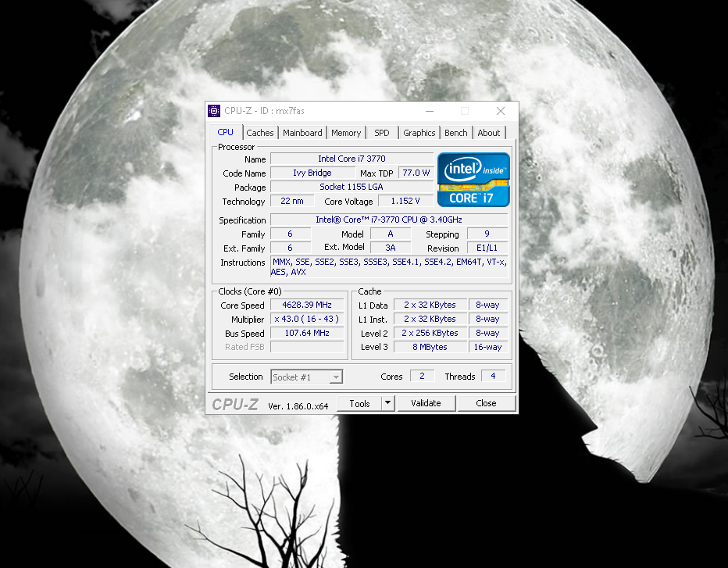Click the L1 Inst. value 2 x 32 KBytes
The height and width of the screenshot is (568, 728).
tap(430, 319)
